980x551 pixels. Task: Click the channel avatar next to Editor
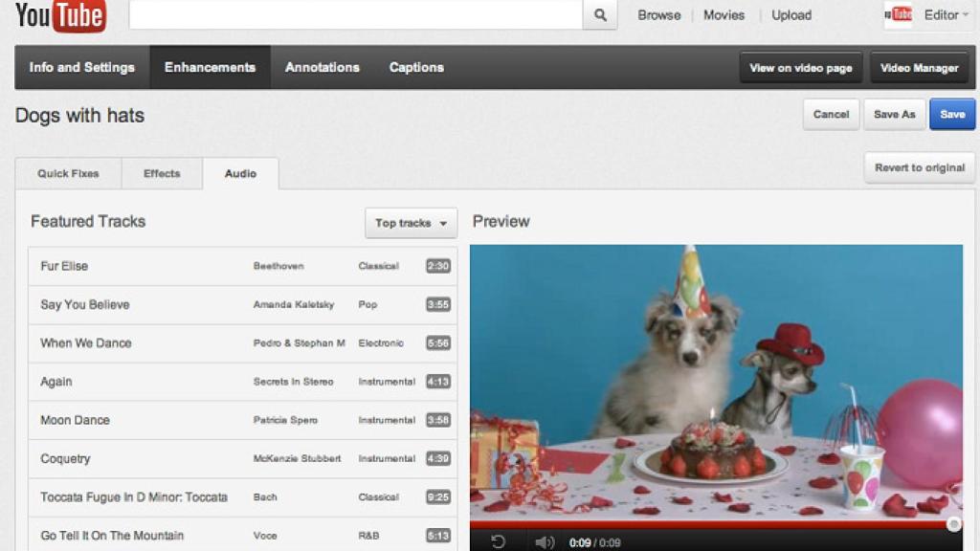[x=898, y=14]
